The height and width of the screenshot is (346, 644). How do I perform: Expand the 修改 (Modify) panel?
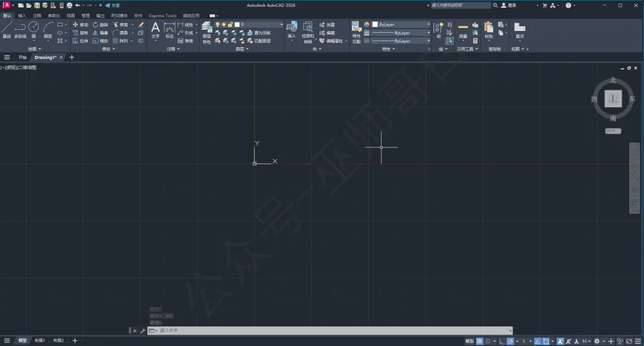(x=109, y=49)
